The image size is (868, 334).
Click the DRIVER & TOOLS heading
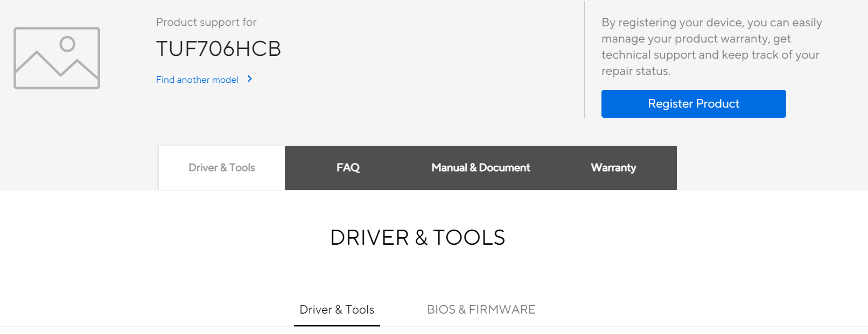(418, 238)
